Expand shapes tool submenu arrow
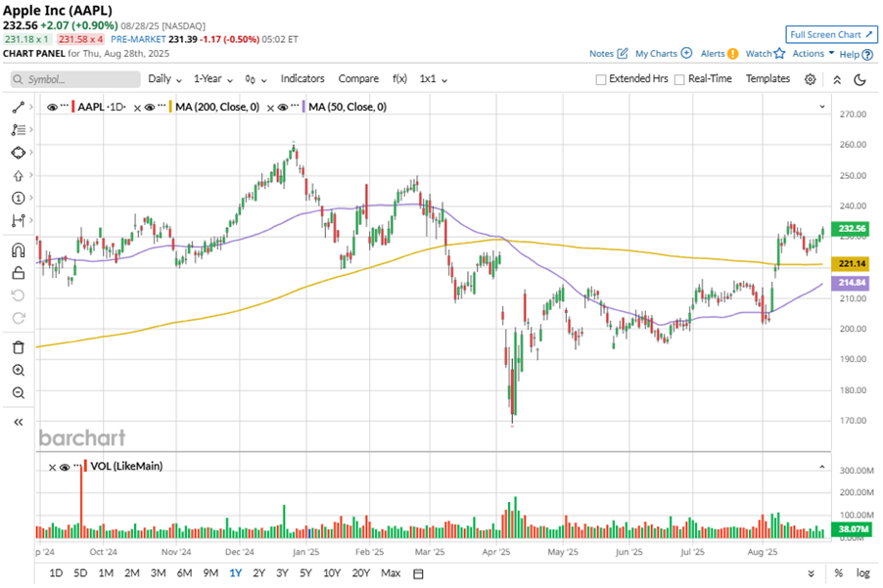The height and width of the screenshot is (588, 883). (31, 153)
